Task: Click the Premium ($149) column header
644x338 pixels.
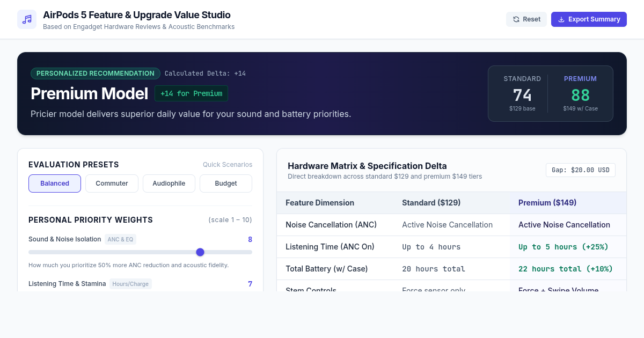Action: tap(547, 203)
